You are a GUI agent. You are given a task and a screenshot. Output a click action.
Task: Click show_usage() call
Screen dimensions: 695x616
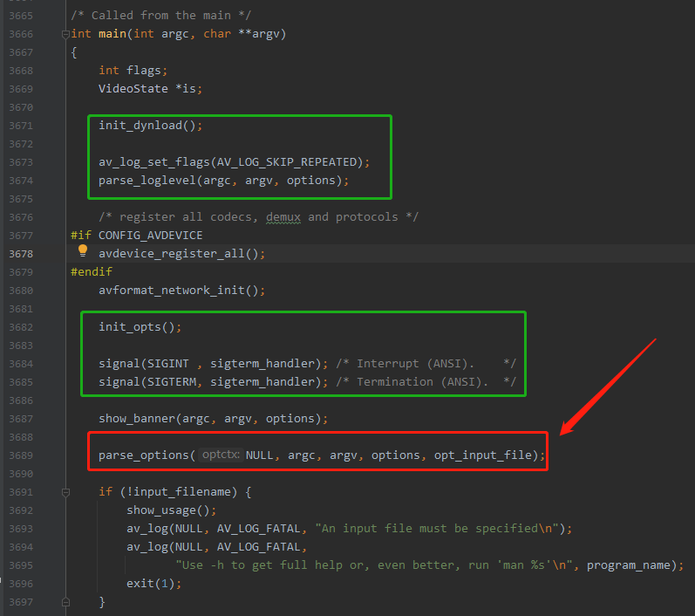coord(171,510)
